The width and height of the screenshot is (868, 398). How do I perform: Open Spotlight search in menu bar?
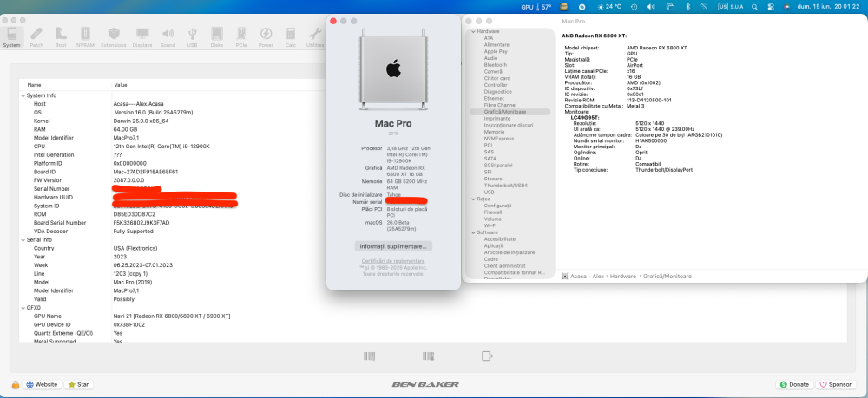pyautogui.click(x=754, y=7)
